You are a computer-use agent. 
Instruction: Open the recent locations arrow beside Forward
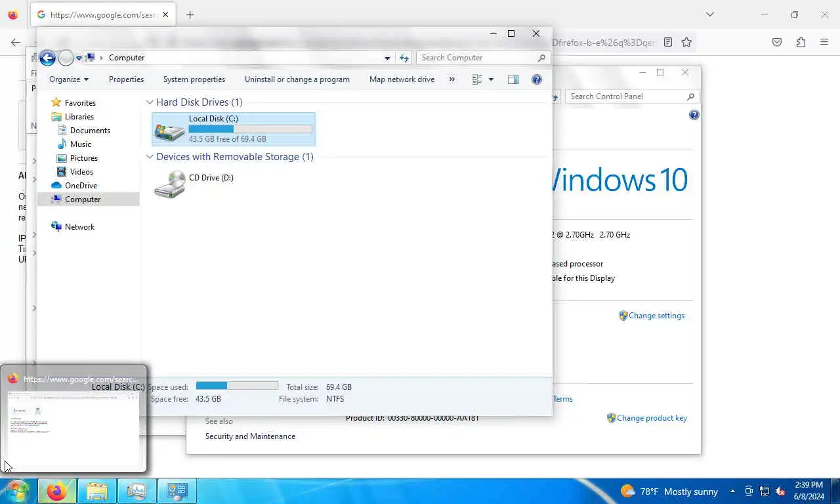point(79,58)
